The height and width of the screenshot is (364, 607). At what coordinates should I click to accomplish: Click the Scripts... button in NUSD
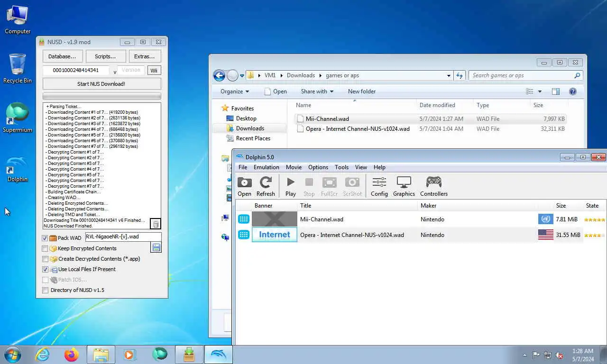pos(105,56)
